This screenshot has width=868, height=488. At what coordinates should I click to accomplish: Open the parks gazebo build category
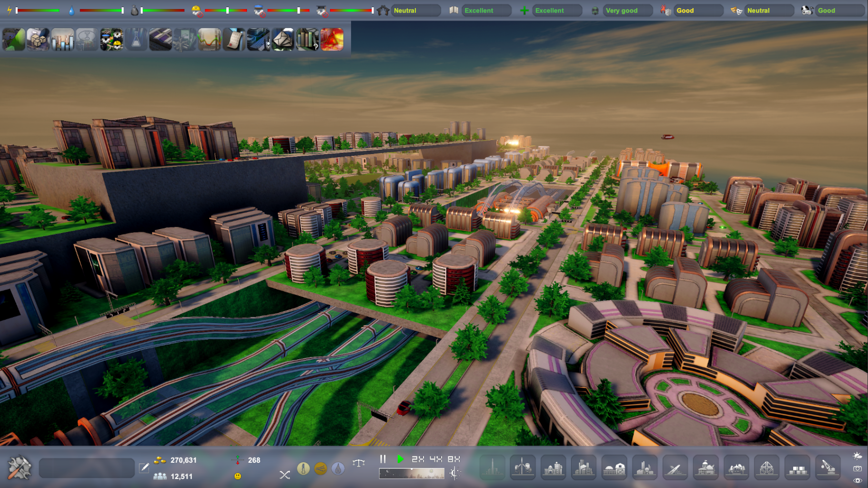pyautogui.click(x=736, y=468)
